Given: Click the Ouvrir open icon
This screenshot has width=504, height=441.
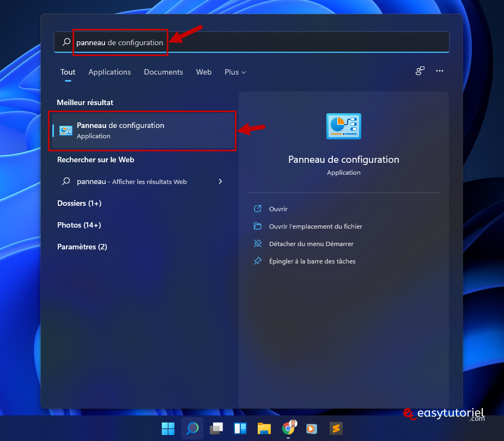Looking at the screenshot, I should [258, 209].
